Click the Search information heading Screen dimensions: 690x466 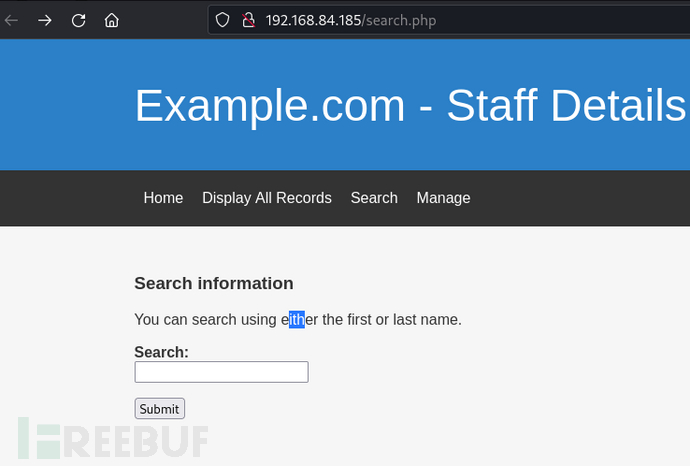[x=214, y=283]
